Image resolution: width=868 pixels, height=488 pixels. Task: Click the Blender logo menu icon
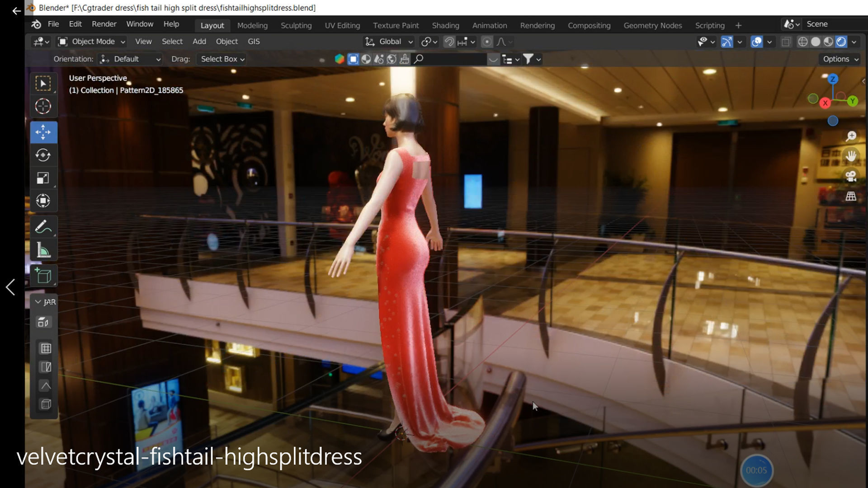point(36,24)
